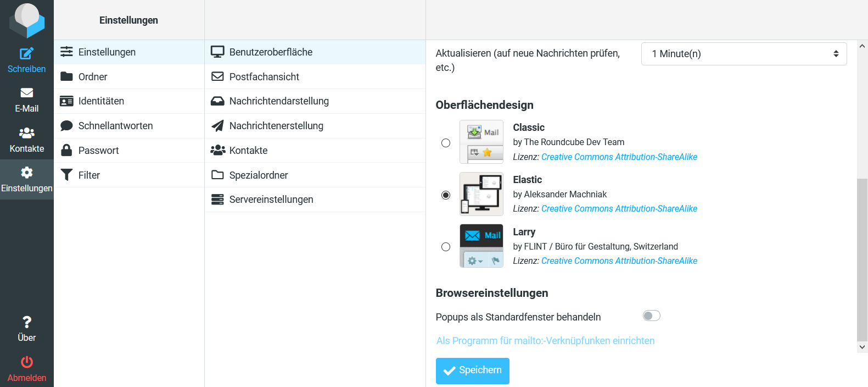This screenshot has height=387, width=868.
Task: Select the Larry skin radio button
Action: coord(446,247)
